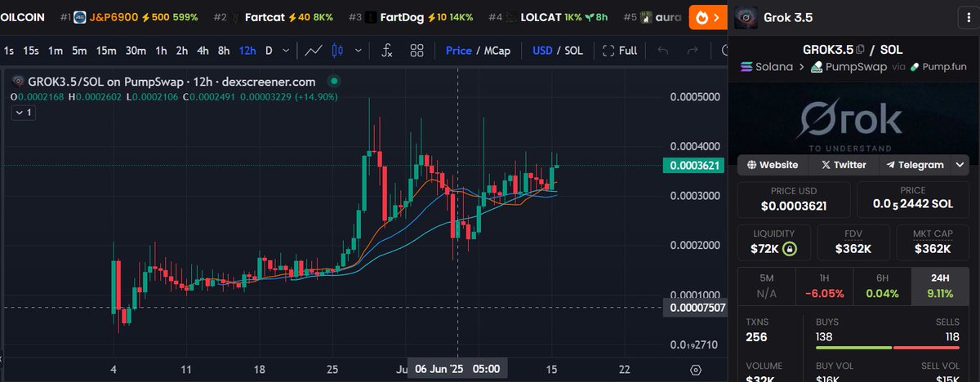Set interval to 1s

9,51
